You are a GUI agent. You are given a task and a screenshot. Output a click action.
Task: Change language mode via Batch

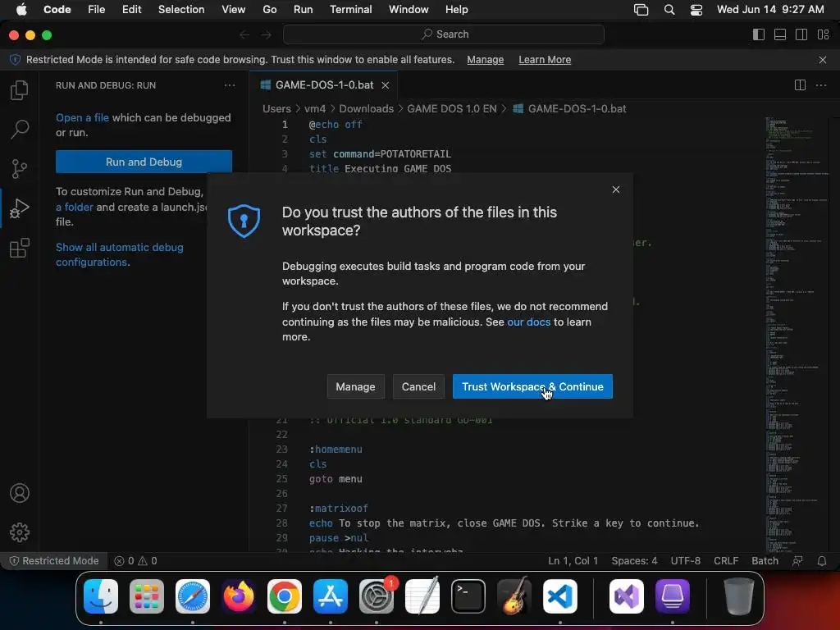click(765, 561)
